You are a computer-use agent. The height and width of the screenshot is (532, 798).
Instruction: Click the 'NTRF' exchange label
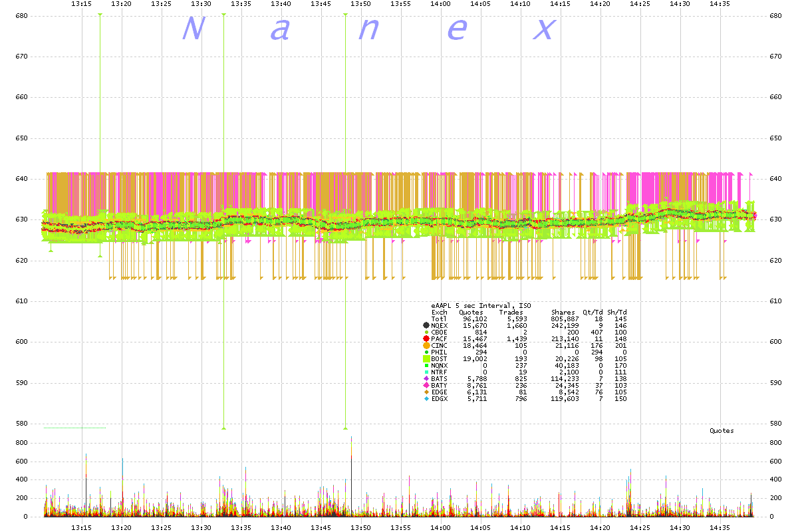[x=440, y=372]
